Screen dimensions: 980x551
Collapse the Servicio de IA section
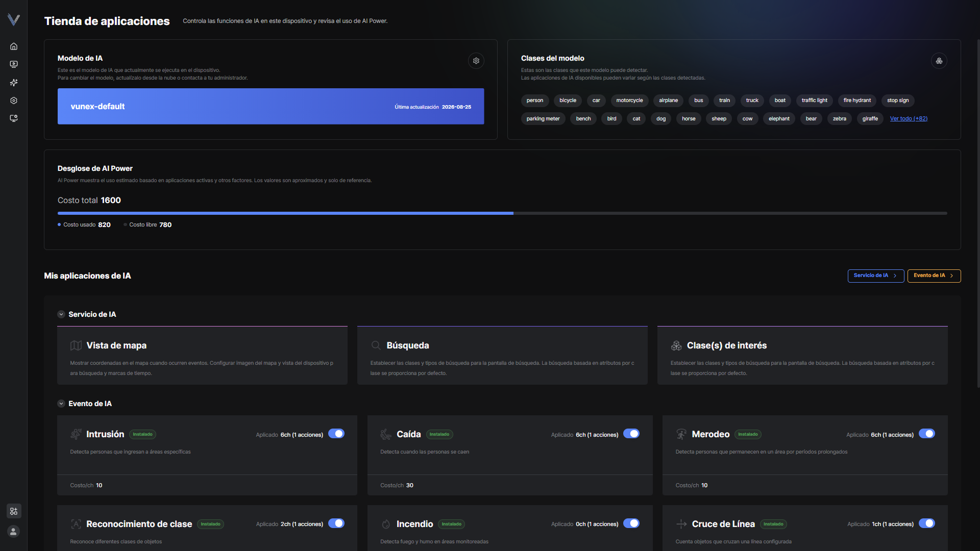tap(61, 314)
